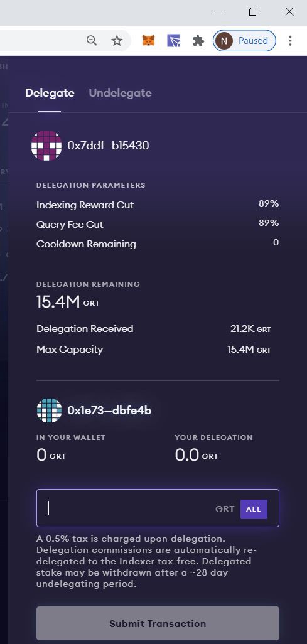Click the teal wallet identicon avatar
Screen dimensions: 307x644
49,411
